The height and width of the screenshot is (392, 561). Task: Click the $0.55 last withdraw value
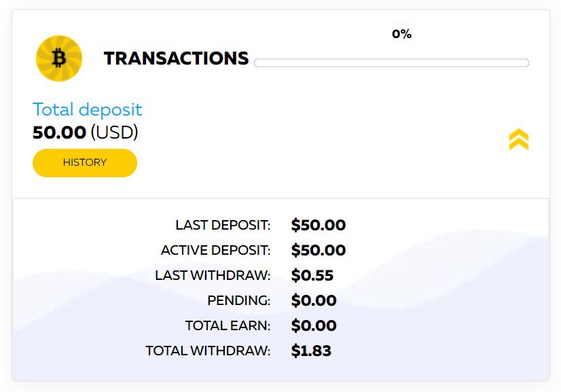(x=312, y=275)
